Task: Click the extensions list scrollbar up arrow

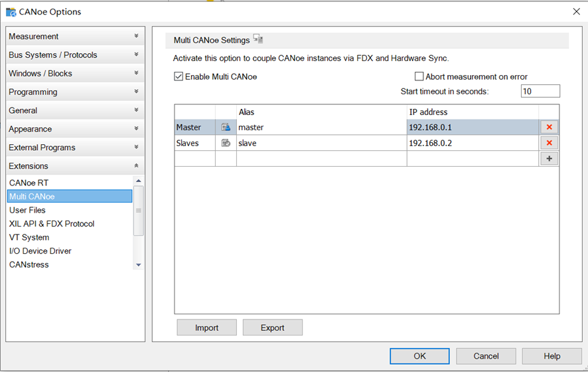Action: coord(139,181)
